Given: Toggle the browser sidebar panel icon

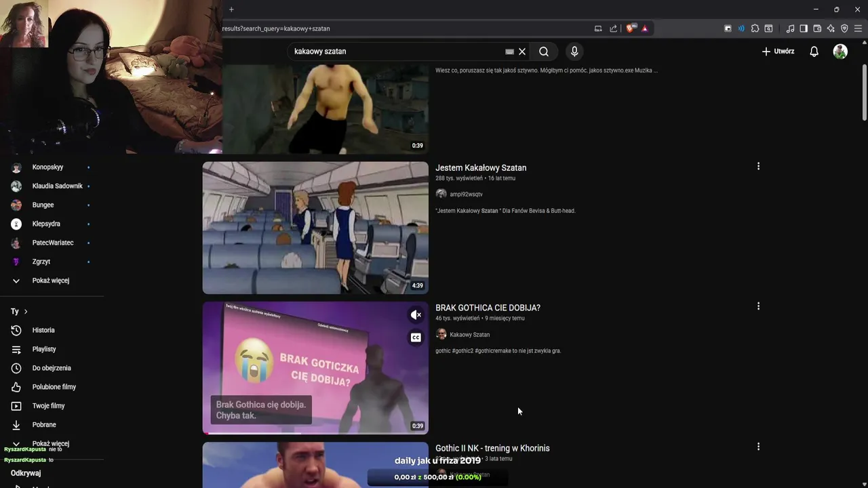Looking at the screenshot, I should click(x=804, y=28).
